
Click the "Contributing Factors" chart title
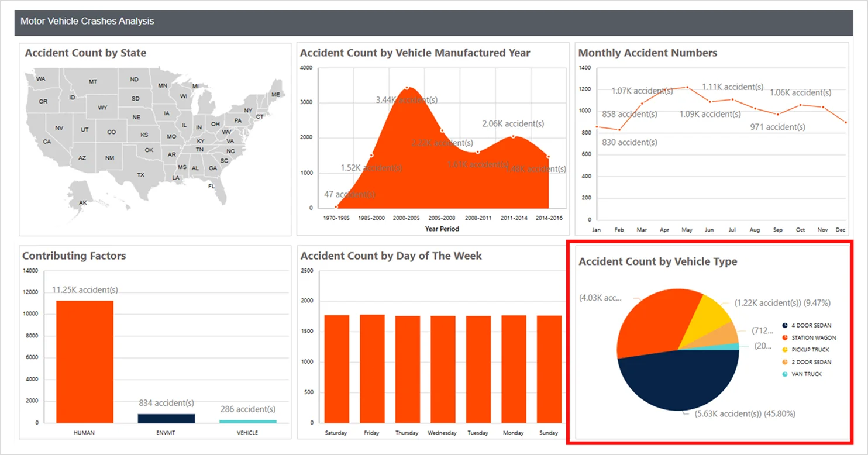tap(74, 256)
